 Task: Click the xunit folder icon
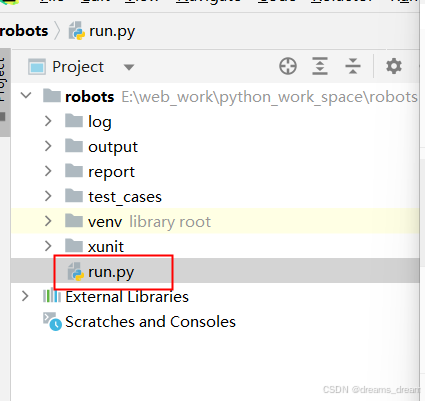(74, 245)
